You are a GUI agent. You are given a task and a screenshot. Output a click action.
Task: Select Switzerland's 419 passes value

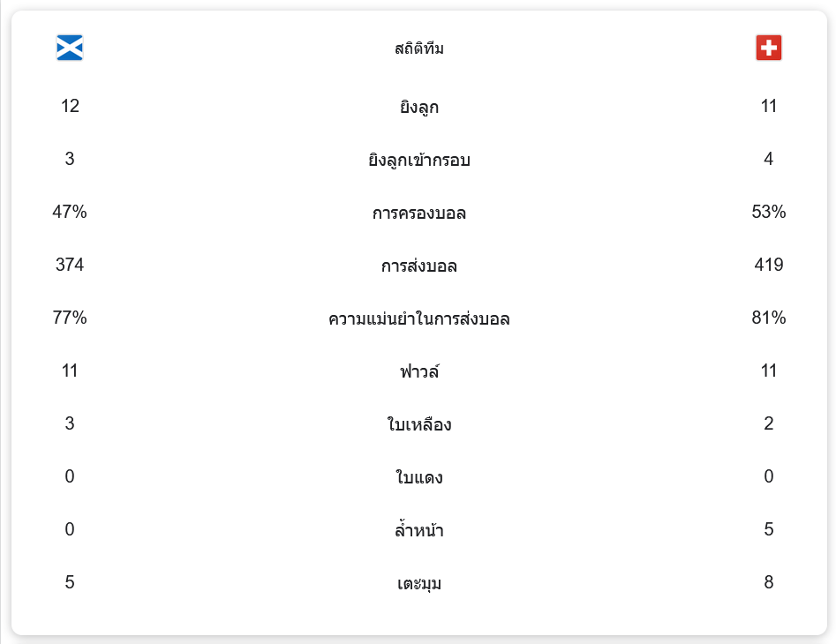769,265
